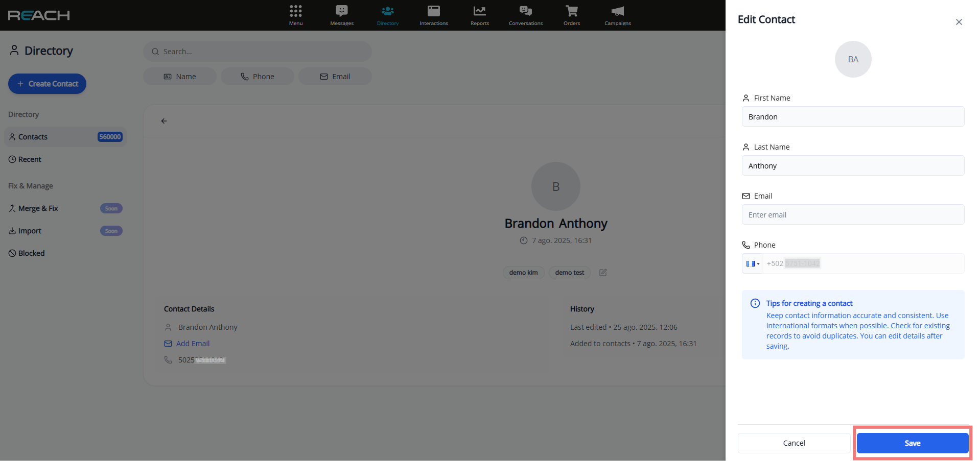
Task: Save the contact changes
Action: [913, 443]
